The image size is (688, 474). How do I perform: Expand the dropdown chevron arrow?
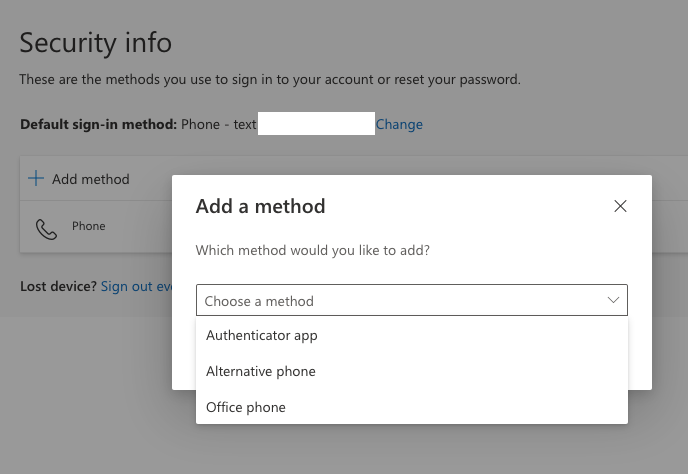pos(613,300)
